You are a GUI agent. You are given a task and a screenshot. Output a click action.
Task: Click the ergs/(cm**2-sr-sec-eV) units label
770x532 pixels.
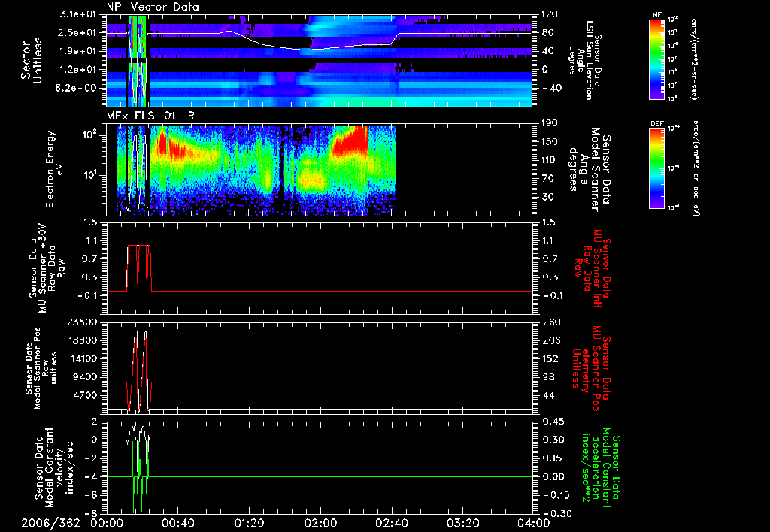click(x=696, y=168)
